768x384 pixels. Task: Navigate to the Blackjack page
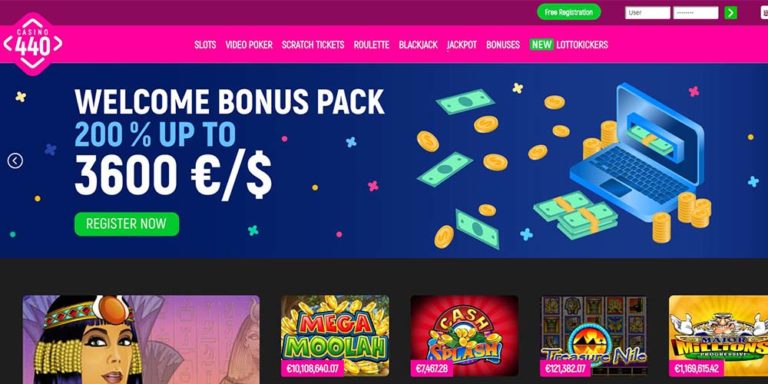point(418,45)
